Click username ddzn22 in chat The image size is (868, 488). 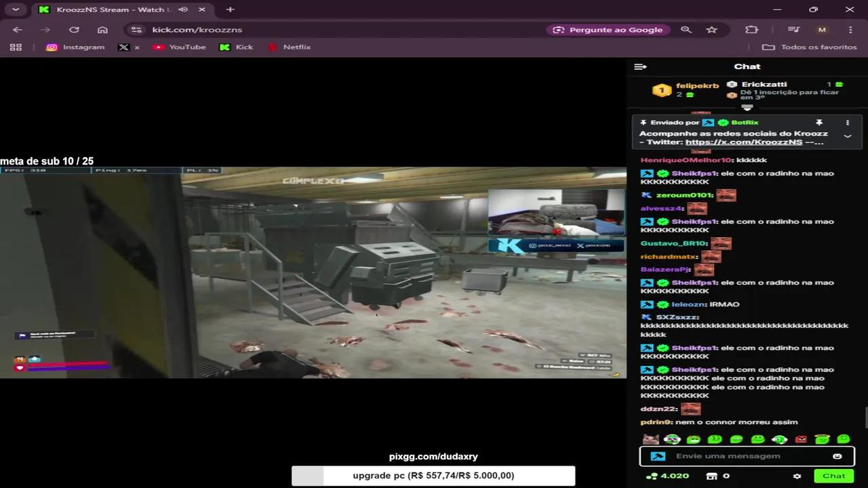(658, 409)
